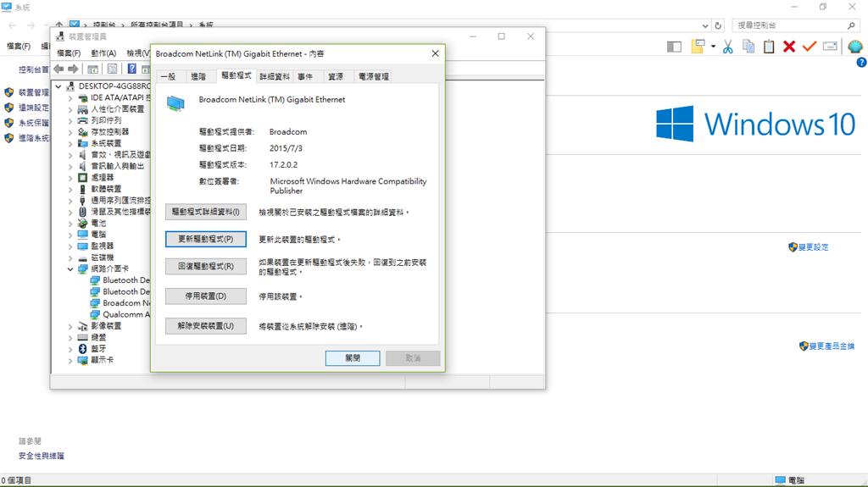Click 裝置管理 link in System sidebar
The width and height of the screenshot is (868, 487).
34,92
